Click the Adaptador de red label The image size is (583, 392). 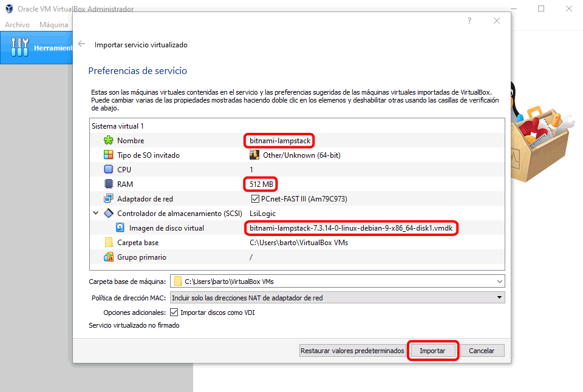[145, 199]
